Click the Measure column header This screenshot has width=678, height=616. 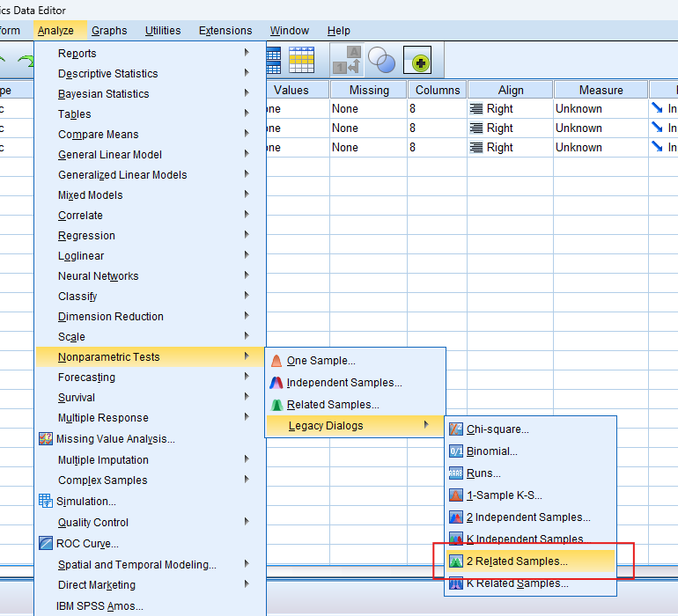[x=601, y=90]
